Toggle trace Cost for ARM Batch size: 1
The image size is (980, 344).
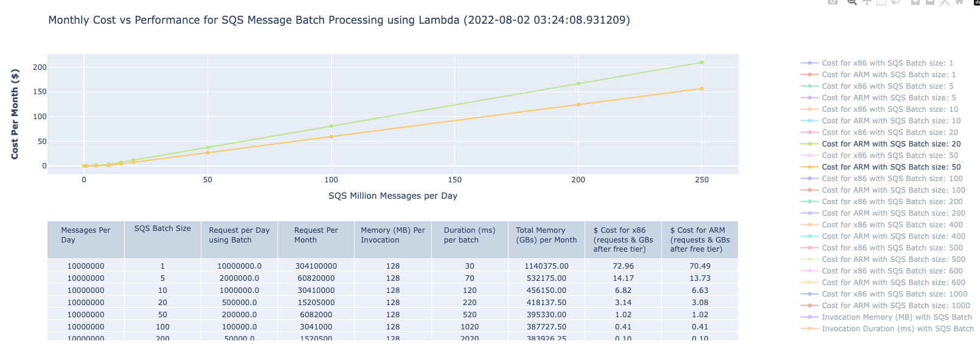click(878, 75)
